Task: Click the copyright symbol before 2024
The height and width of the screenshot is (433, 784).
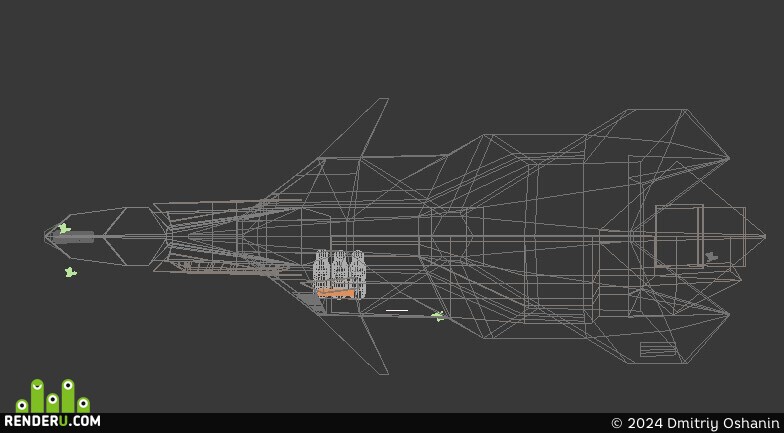Action: [x=616, y=423]
